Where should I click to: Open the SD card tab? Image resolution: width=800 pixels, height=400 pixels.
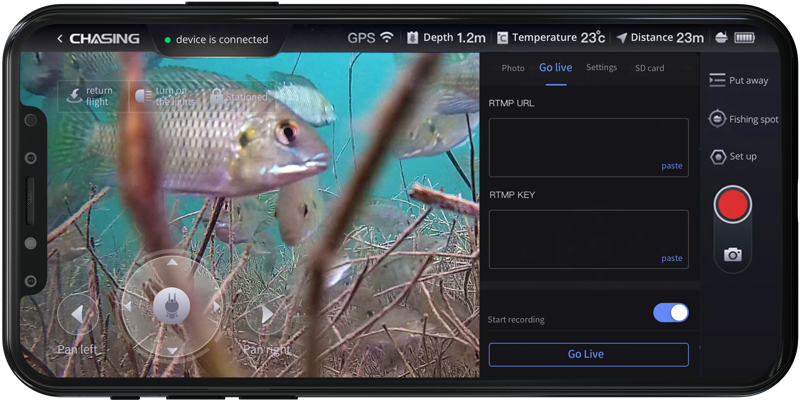tap(649, 68)
